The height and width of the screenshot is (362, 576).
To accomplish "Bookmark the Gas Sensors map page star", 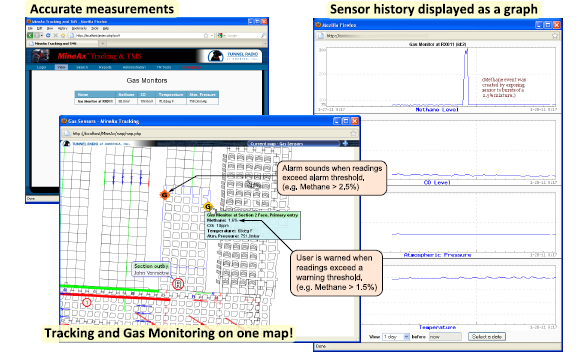I will click(353, 133).
